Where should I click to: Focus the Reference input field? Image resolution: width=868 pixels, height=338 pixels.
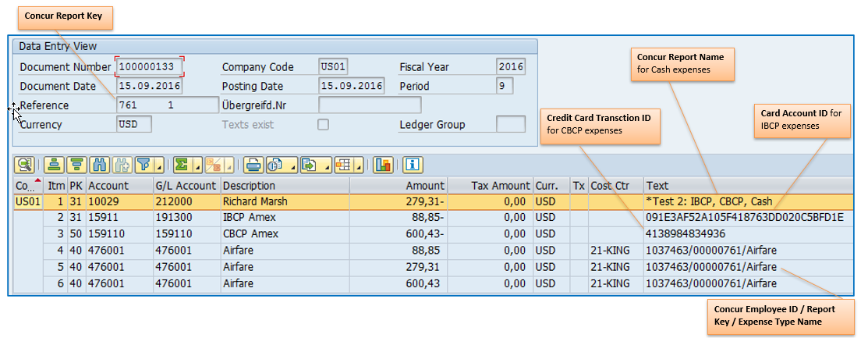click(x=167, y=105)
